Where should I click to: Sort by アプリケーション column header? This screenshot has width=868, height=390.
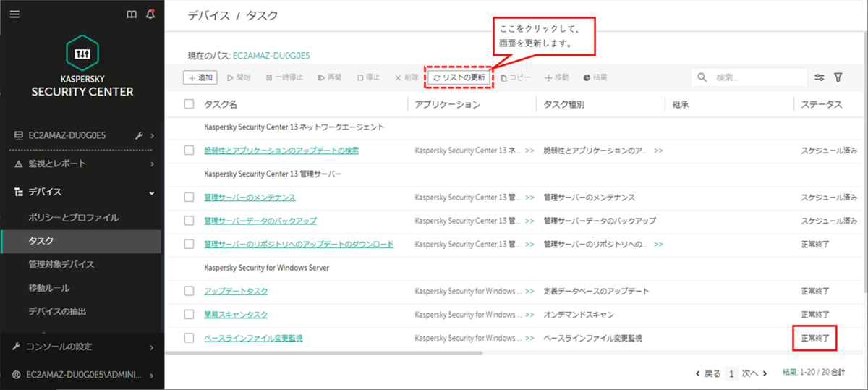pos(448,104)
